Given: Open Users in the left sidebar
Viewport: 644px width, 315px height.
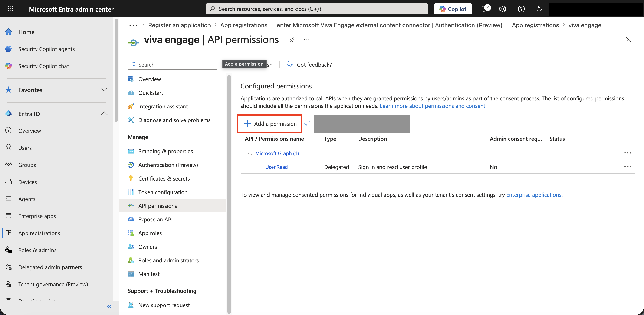Looking at the screenshot, I should coord(25,148).
